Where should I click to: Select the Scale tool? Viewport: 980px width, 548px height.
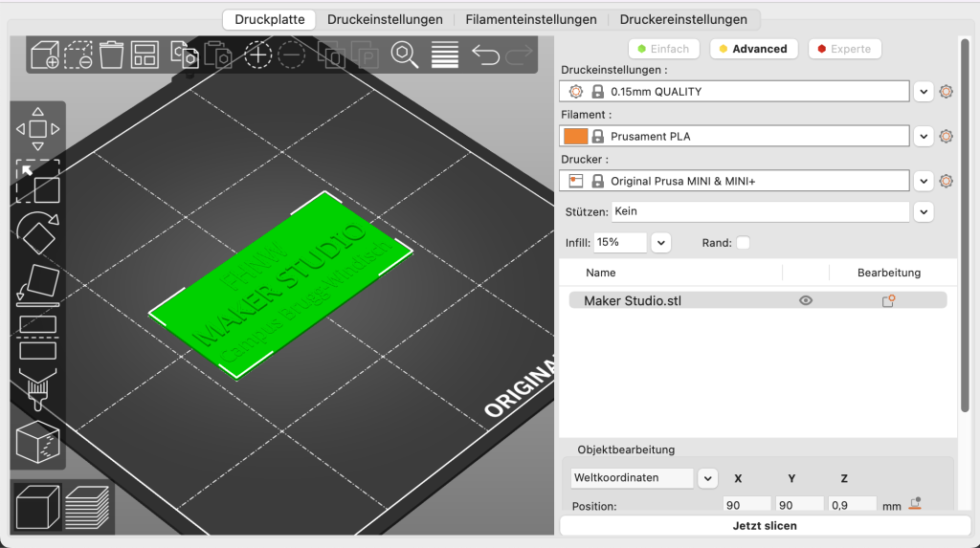37,181
